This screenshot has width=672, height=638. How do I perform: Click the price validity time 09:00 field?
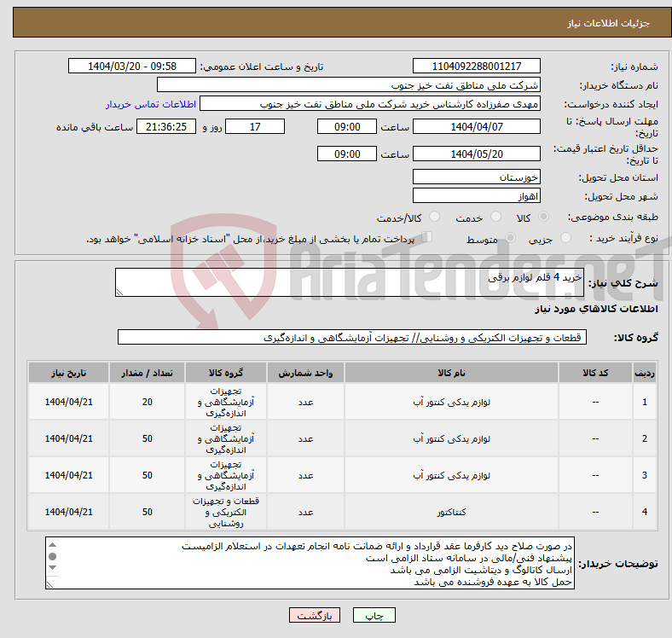tap(347, 154)
